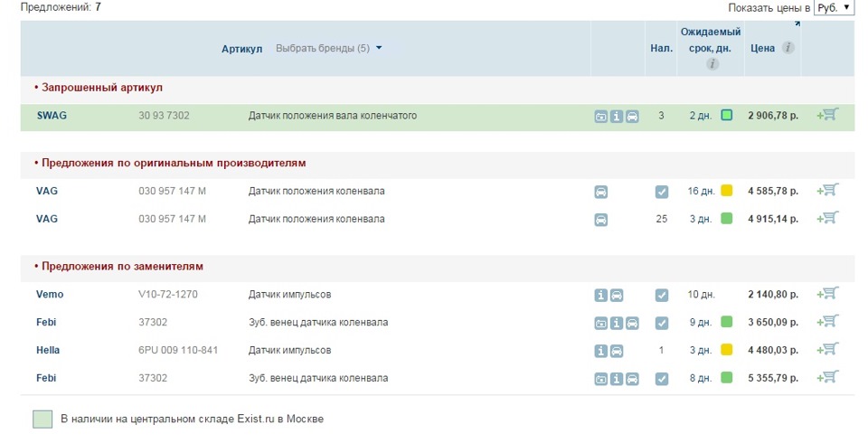Click info icon beside Цена header

[x=788, y=48]
